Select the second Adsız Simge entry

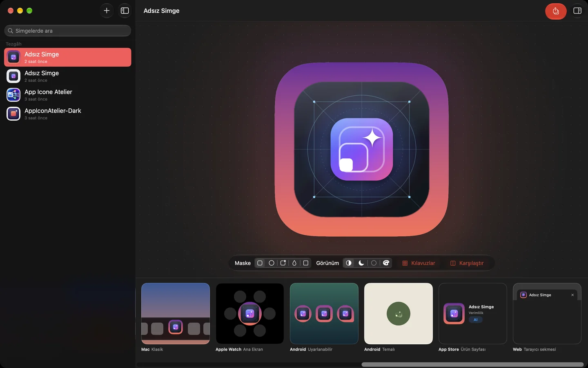click(68, 76)
